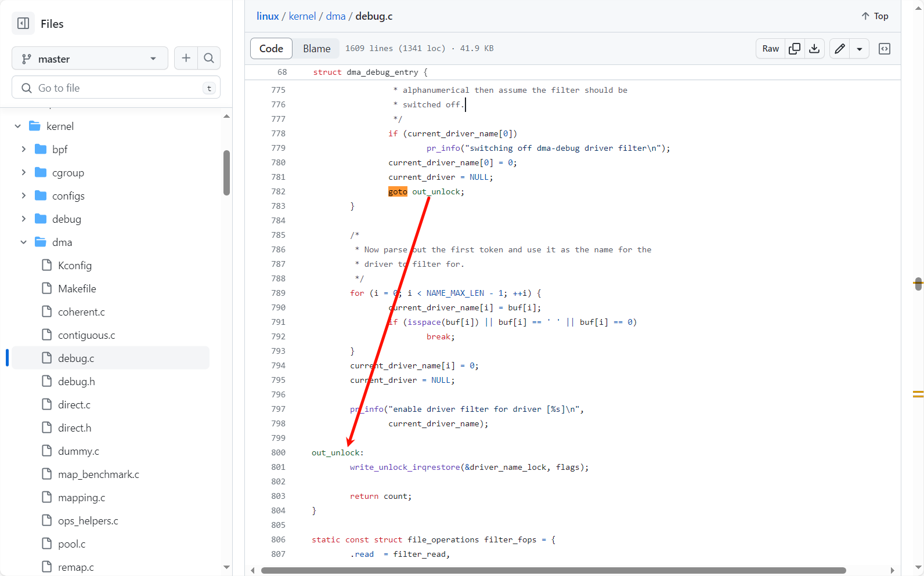Expand the bpf folder
Viewport: 924px width, 576px height.
click(x=24, y=149)
